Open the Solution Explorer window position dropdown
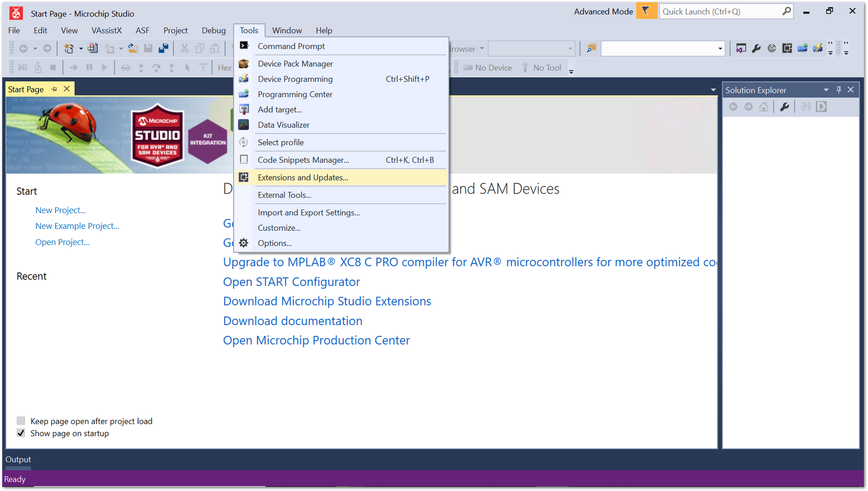Image resolution: width=868 pixels, height=491 pixels. (826, 90)
